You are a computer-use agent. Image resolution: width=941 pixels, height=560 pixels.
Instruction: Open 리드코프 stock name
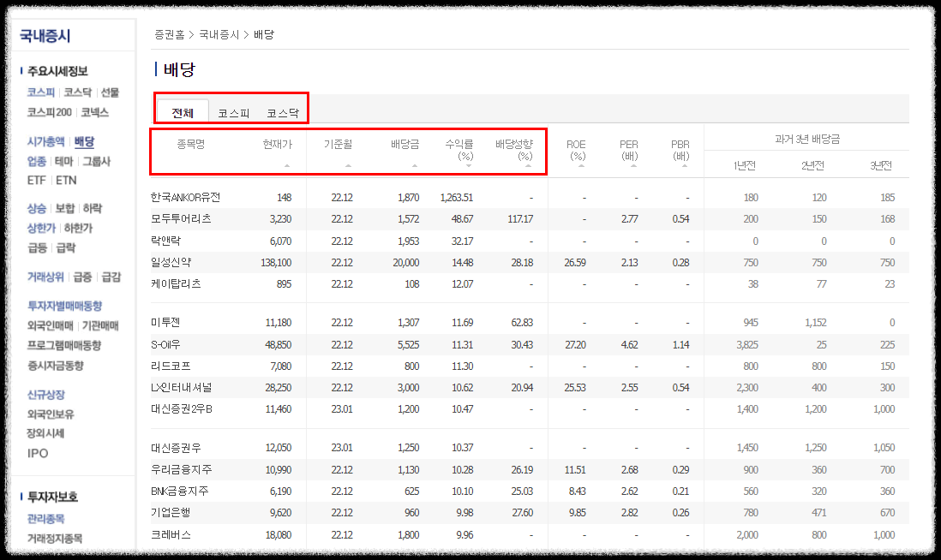pos(171,366)
